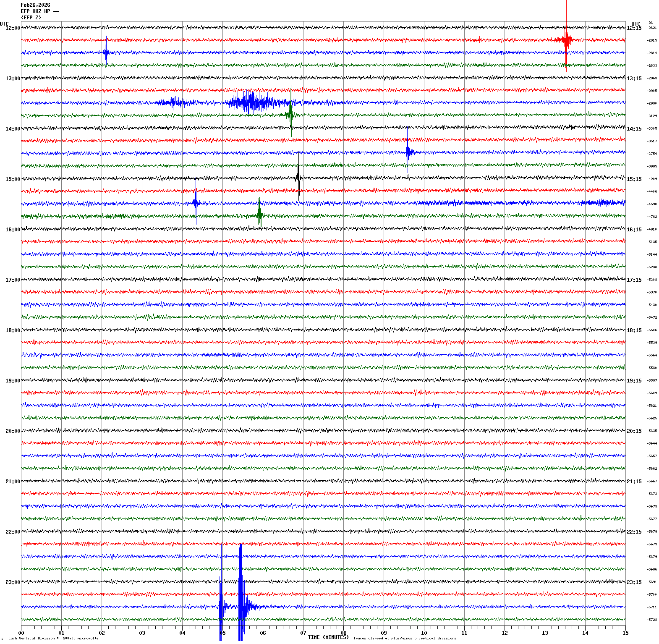Click the red seismic spike near minute 13.5

tap(566, 40)
